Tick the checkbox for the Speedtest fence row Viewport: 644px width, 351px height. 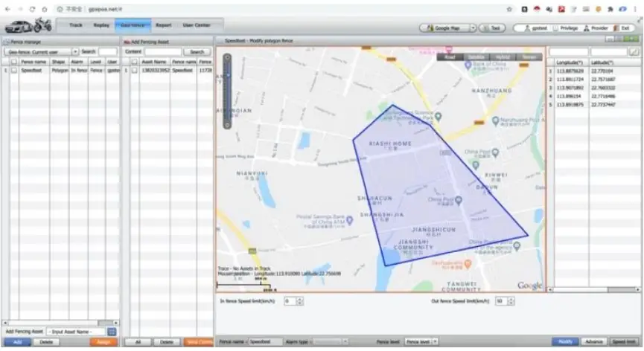coord(14,71)
